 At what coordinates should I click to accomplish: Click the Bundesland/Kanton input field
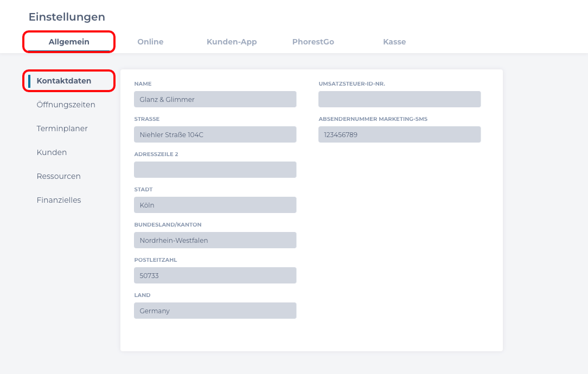click(x=215, y=240)
